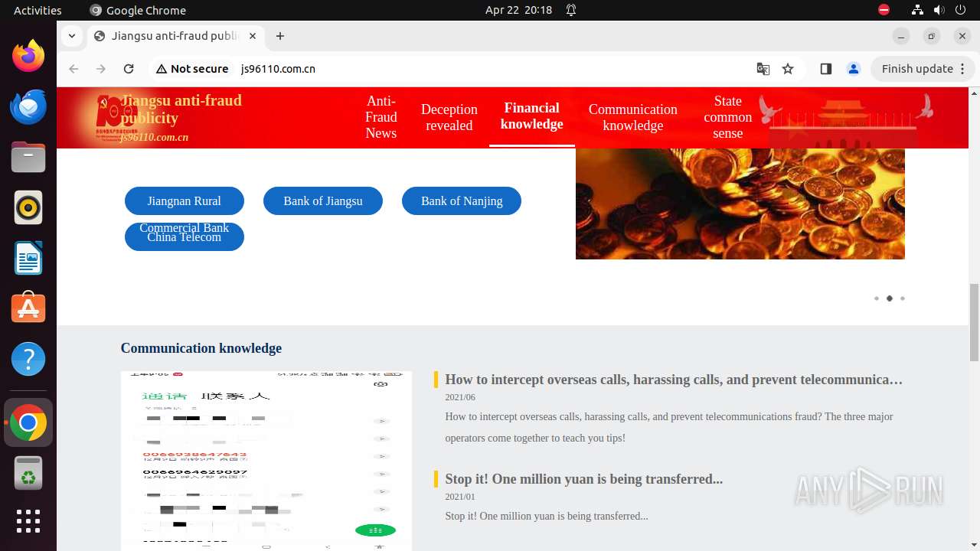Toggle the Chrome side panel
The width and height of the screenshot is (980, 551).
click(x=825, y=69)
